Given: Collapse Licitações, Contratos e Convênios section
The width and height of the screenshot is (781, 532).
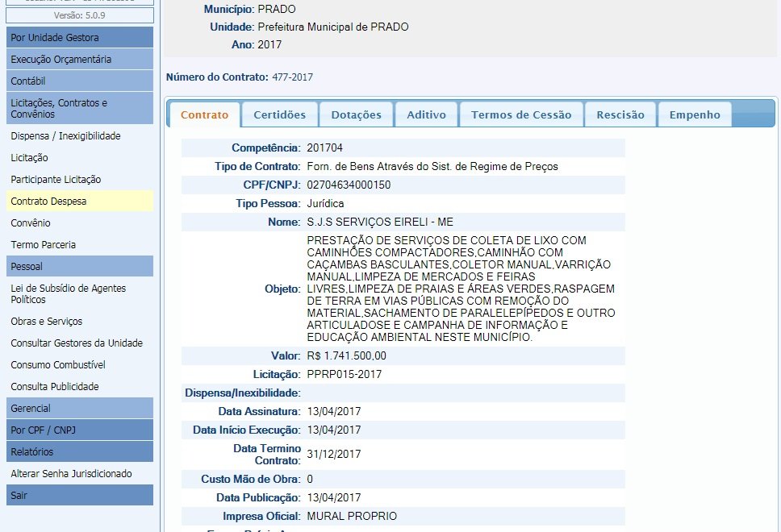Looking at the screenshot, I should click(x=79, y=108).
